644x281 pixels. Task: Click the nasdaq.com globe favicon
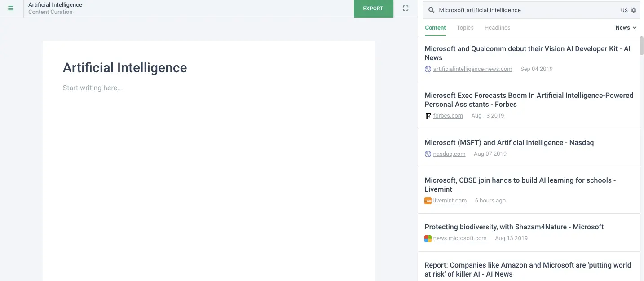pyautogui.click(x=428, y=154)
